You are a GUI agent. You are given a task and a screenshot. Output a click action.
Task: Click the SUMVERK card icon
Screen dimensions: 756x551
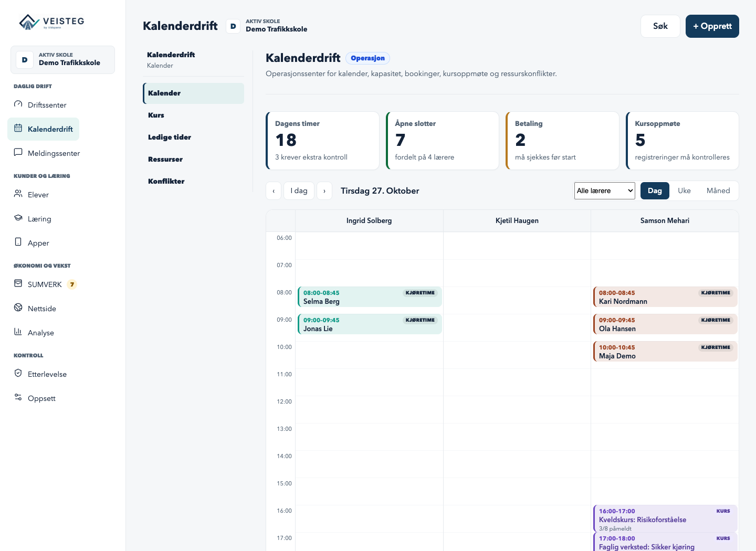coord(18,284)
